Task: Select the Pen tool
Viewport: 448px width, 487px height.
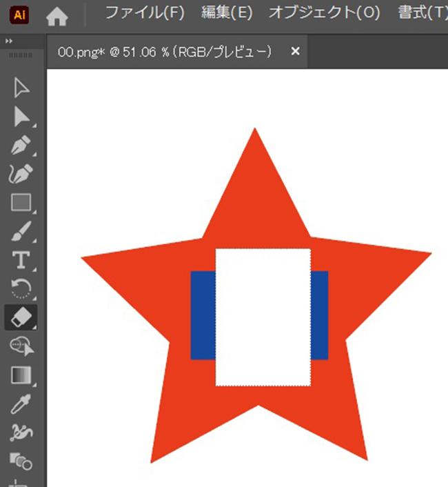Action: tap(21, 145)
